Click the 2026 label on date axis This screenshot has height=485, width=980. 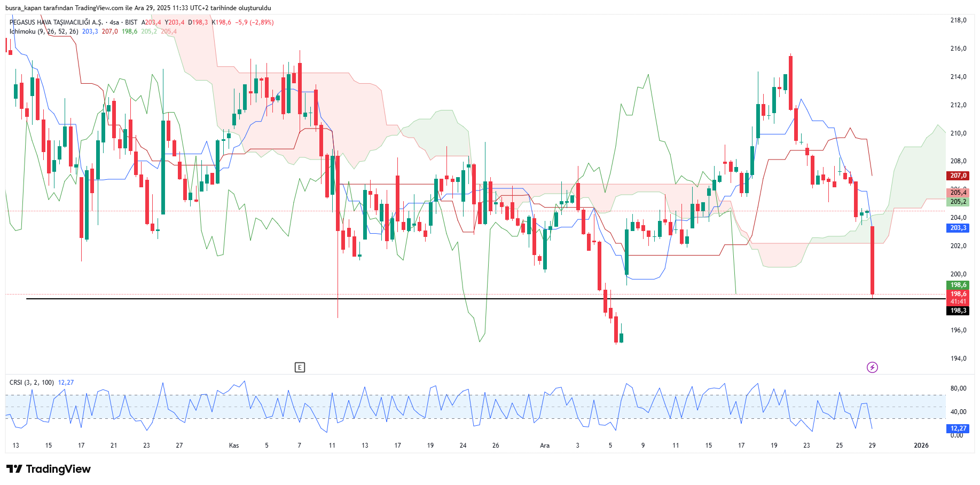click(x=921, y=446)
